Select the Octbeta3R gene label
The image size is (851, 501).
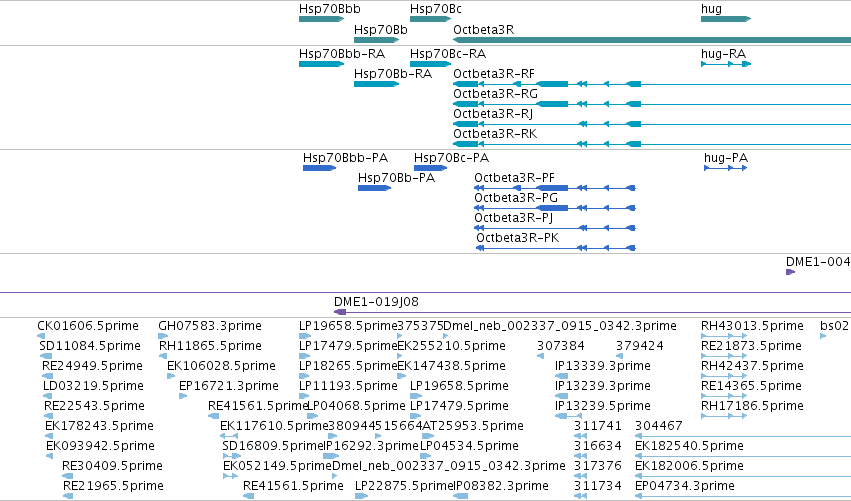click(484, 30)
